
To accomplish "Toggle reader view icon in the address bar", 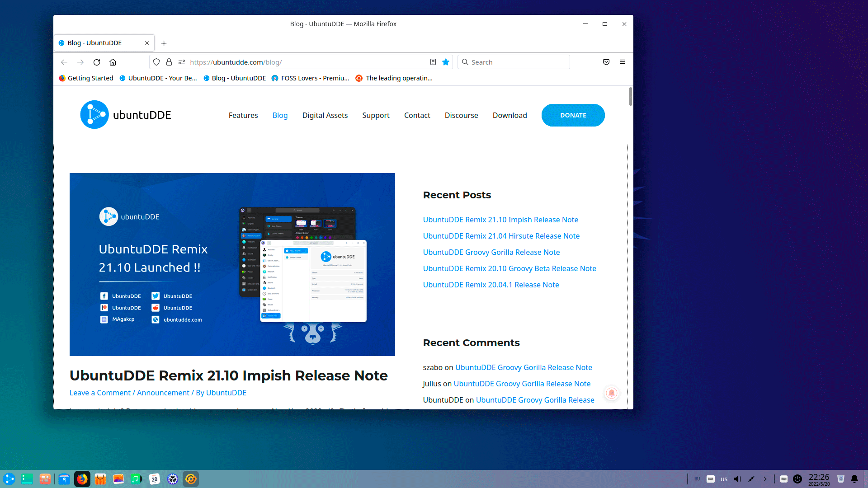I will [x=433, y=62].
